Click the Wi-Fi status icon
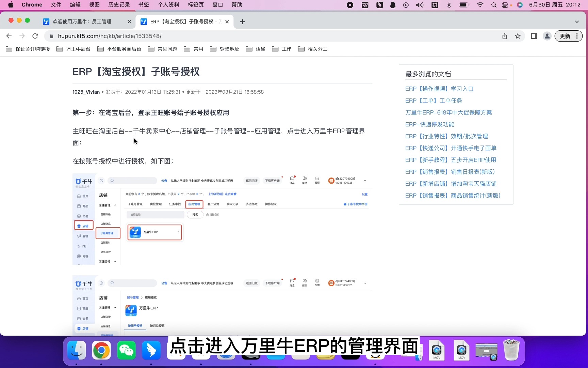Image resolution: width=588 pixels, height=368 pixels. coord(480,5)
